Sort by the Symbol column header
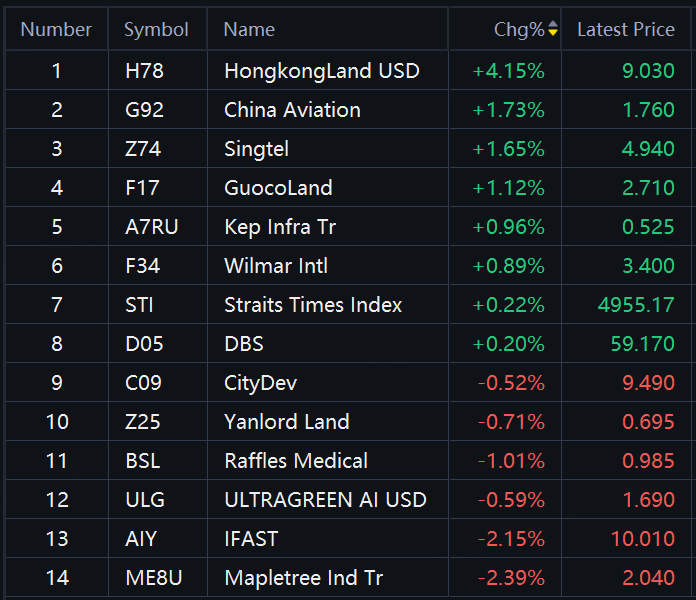The image size is (696, 600). [x=156, y=30]
